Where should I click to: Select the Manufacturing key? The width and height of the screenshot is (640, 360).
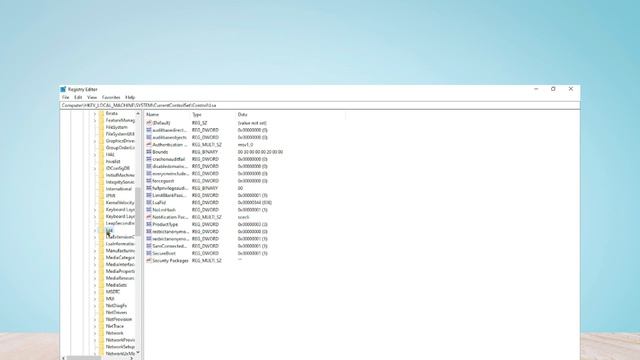(120, 251)
